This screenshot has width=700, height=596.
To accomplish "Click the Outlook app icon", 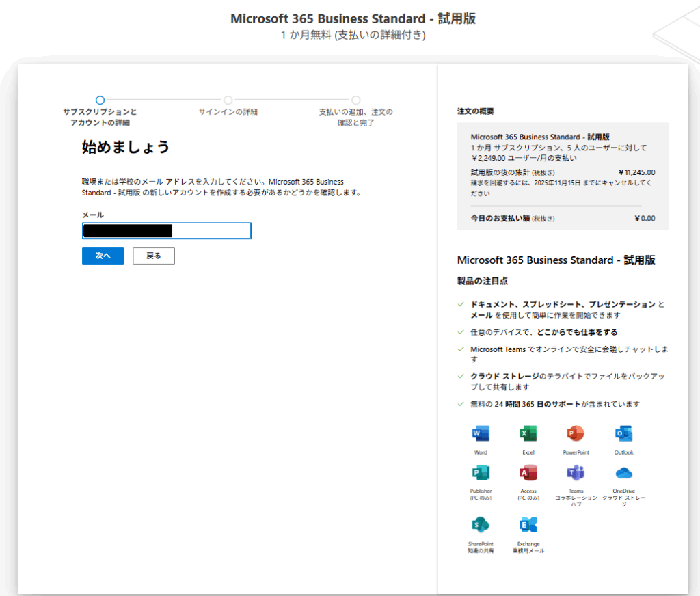I will [x=623, y=434].
